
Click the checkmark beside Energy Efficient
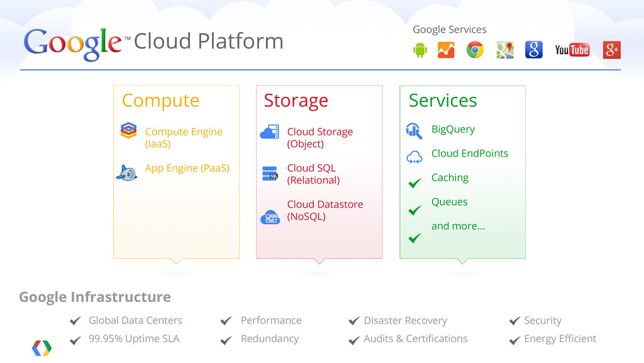click(x=514, y=340)
